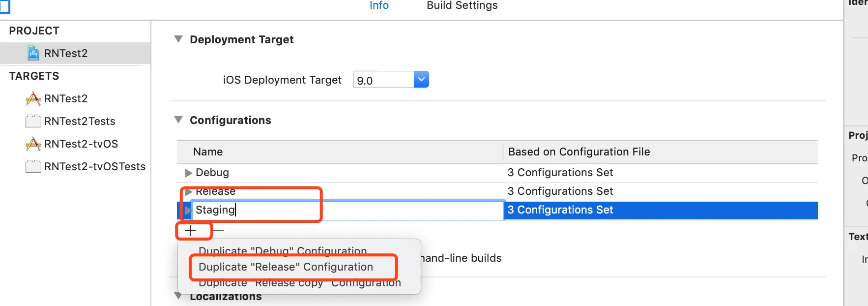Click the RNTest2 project file icon
Screen dimensions: 868x306
coord(33,53)
